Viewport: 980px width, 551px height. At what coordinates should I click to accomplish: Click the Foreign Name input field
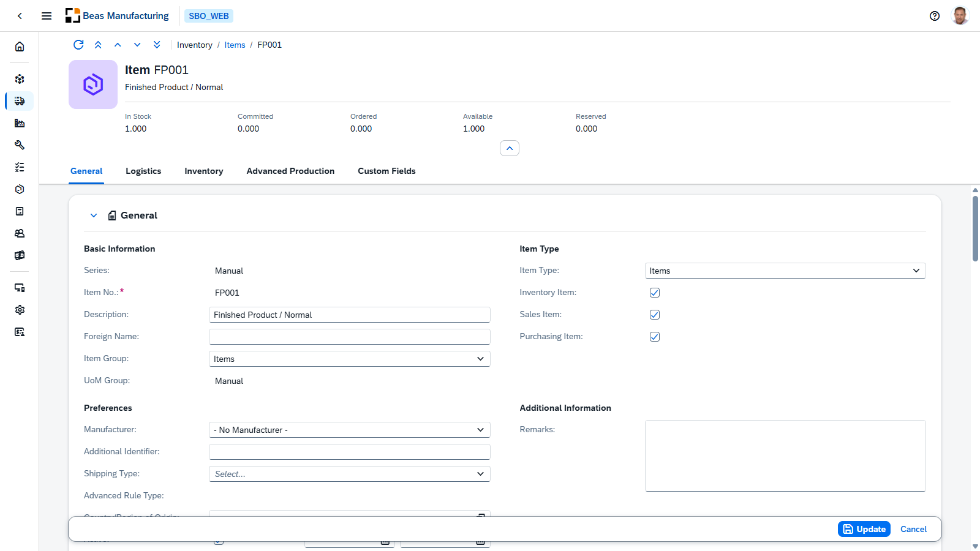350,337
